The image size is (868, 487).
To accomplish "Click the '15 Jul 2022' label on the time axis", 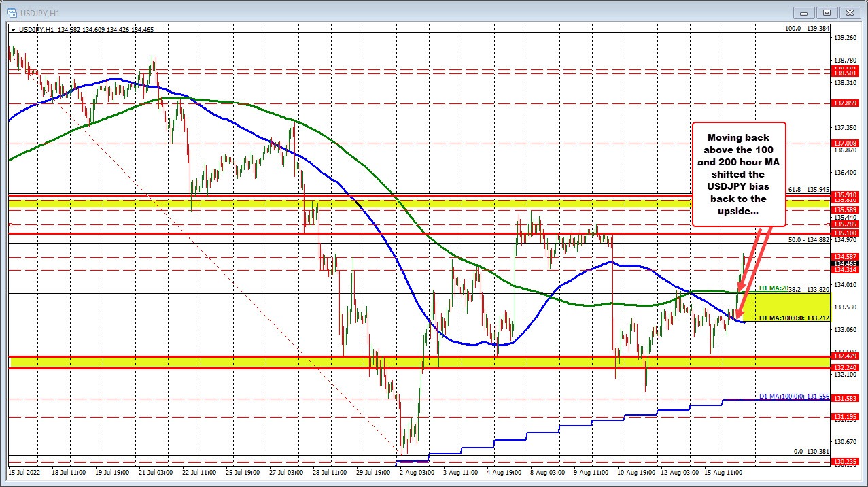I will pos(26,472).
